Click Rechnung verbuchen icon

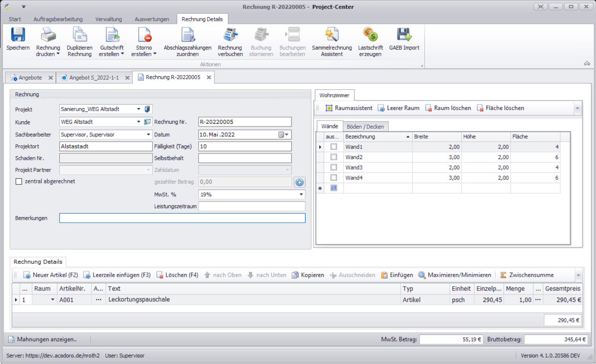(230, 35)
